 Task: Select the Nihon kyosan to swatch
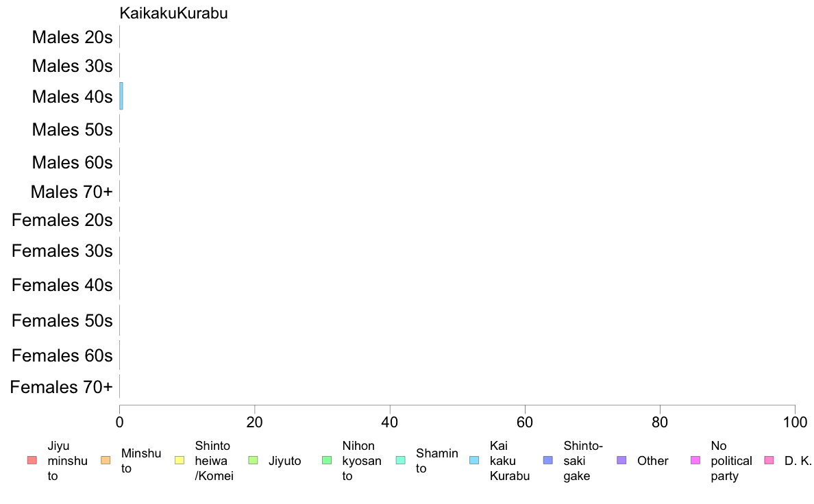(x=327, y=460)
